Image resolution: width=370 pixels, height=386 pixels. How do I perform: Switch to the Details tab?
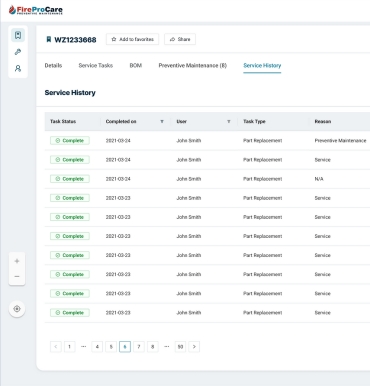point(53,65)
